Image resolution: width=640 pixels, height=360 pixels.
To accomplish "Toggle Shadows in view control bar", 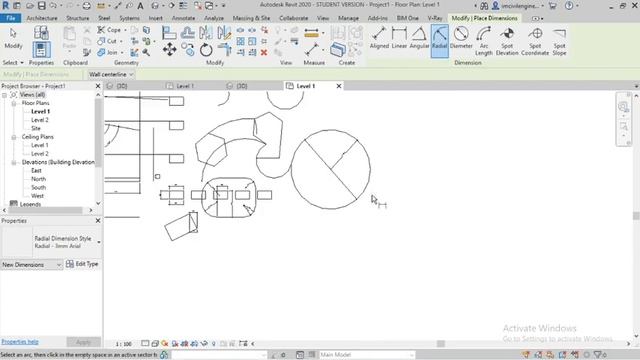I will coord(175,344).
